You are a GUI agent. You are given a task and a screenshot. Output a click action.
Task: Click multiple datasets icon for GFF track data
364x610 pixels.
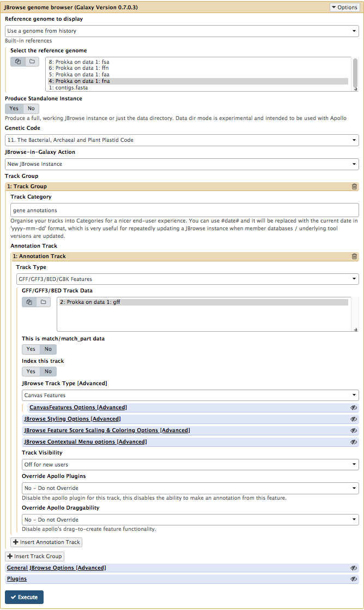29,302
